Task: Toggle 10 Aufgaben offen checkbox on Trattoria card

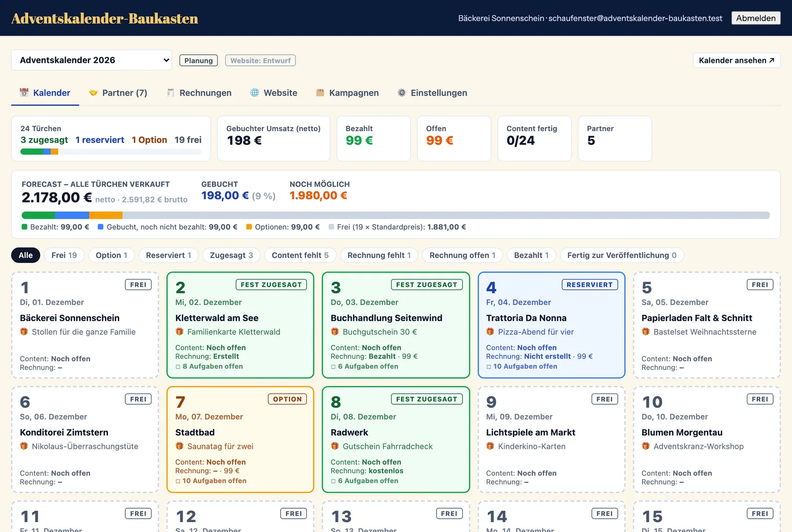Action: (489, 367)
